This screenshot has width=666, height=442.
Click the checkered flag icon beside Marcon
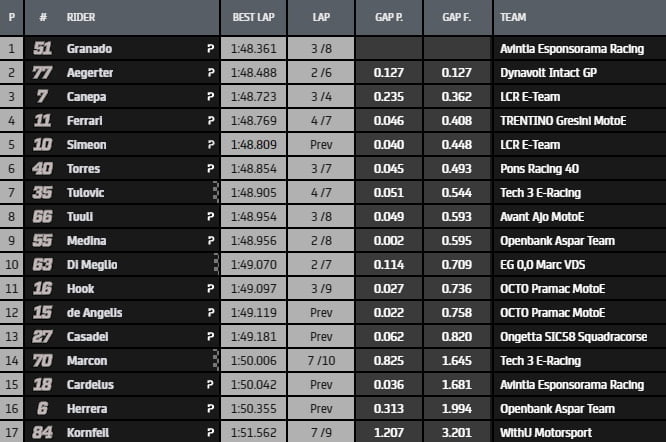[214, 360]
